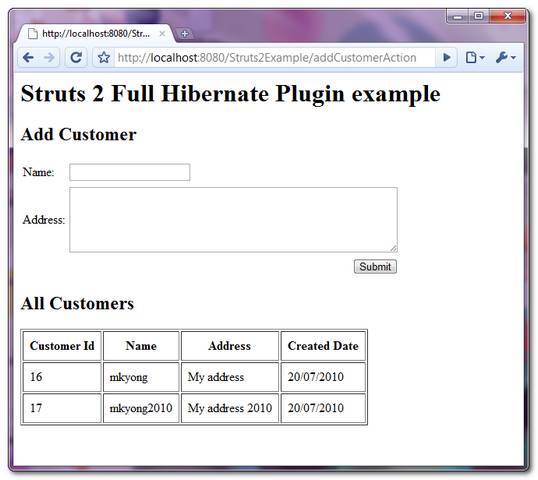The width and height of the screenshot is (538, 480).
Task: Click the Name: form label
Action: pos(38,172)
